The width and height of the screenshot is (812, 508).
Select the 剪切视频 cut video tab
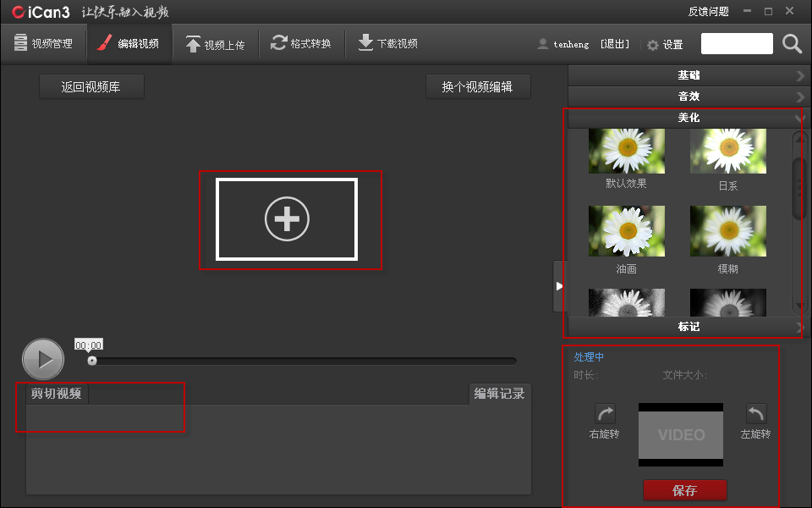click(x=57, y=394)
